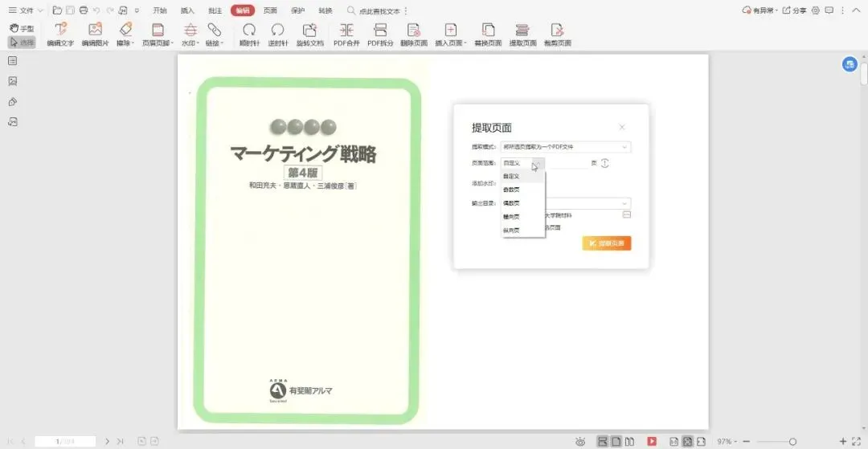The image size is (868, 449).
Task: Switch to the 批注 tab
Action: 215,10
